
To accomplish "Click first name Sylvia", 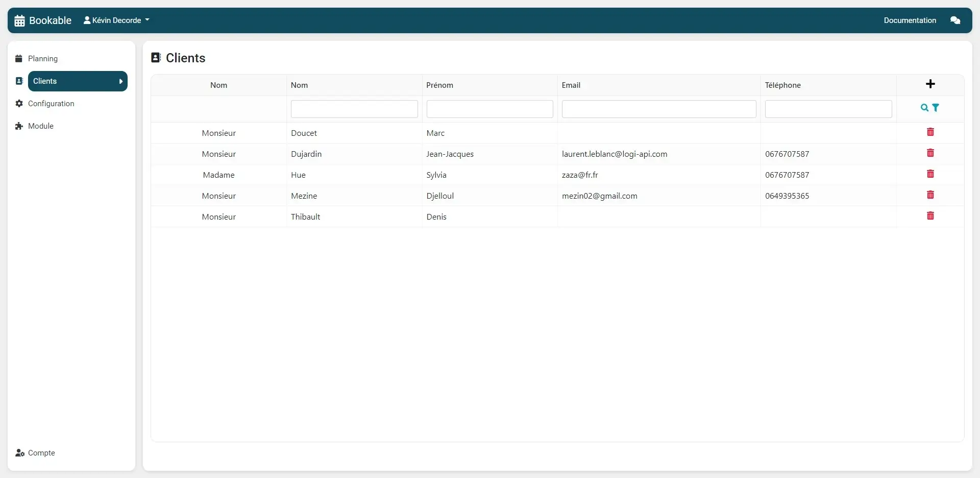I will [436, 175].
